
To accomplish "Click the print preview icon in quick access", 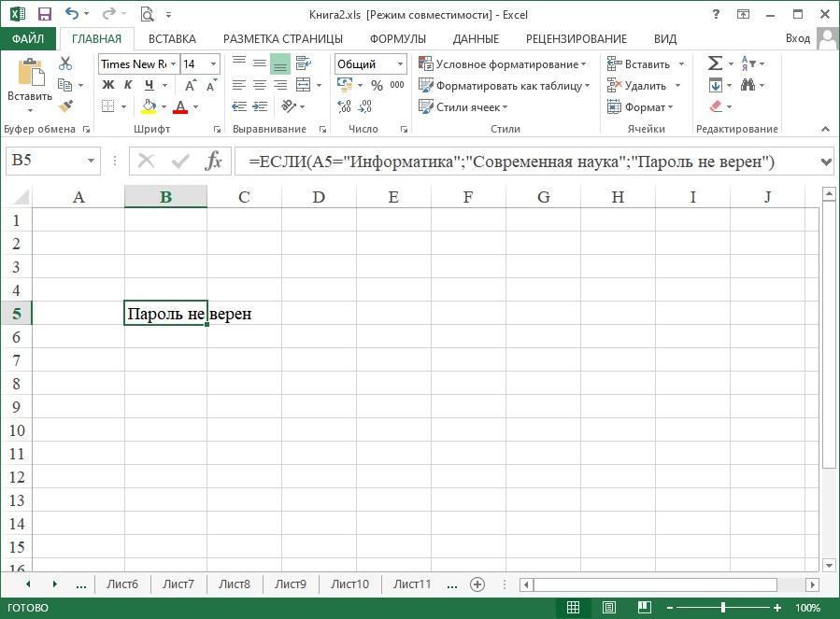I will [x=147, y=14].
